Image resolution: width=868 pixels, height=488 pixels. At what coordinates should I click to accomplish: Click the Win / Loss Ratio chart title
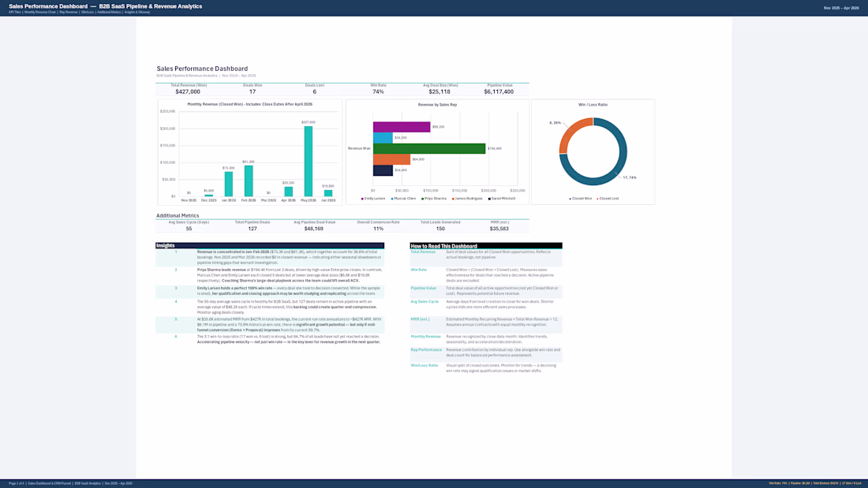[593, 105]
